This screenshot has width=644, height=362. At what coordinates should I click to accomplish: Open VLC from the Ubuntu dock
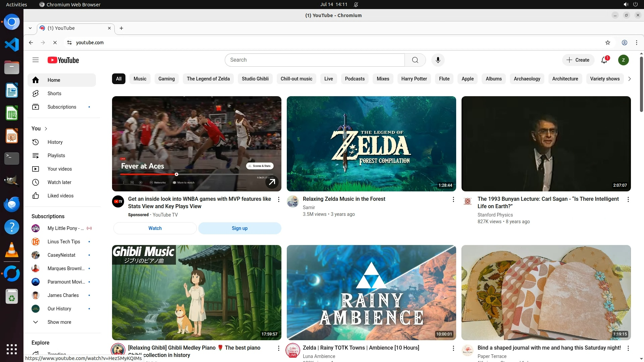(12, 250)
